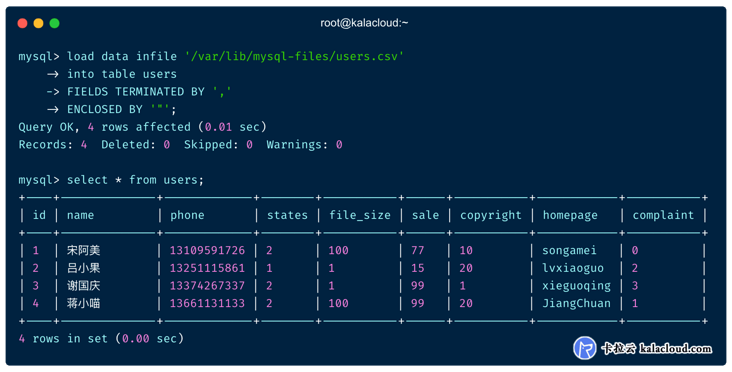Click the root@kalacloud:~ window title
The width and height of the screenshot is (732, 372).
tap(364, 23)
